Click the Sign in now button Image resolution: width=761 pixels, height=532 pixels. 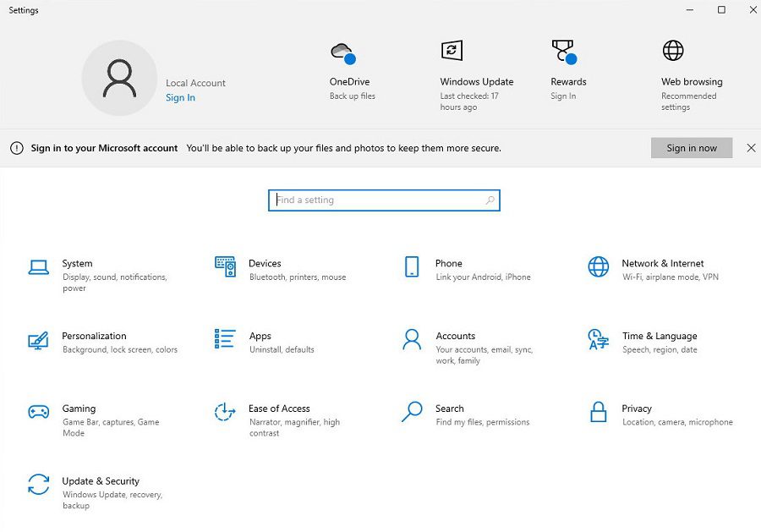692,148
